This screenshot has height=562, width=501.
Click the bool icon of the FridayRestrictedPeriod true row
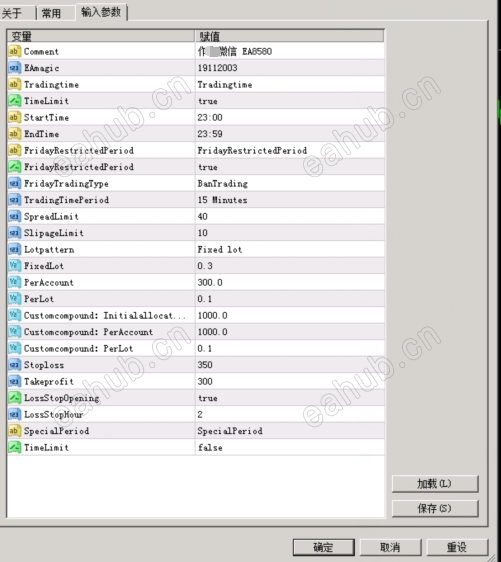[x=14, y=167]
